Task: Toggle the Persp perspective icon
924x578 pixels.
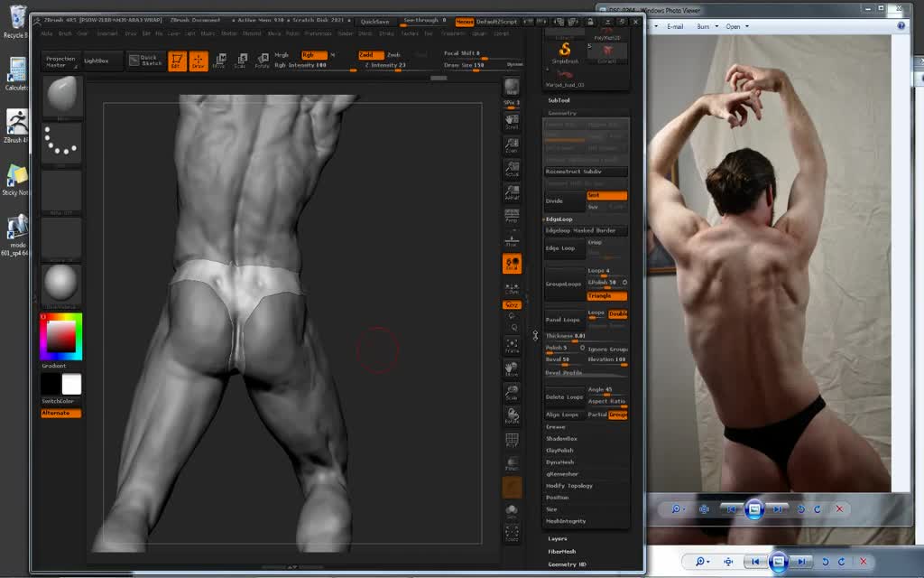Action: tap(512, 216)
